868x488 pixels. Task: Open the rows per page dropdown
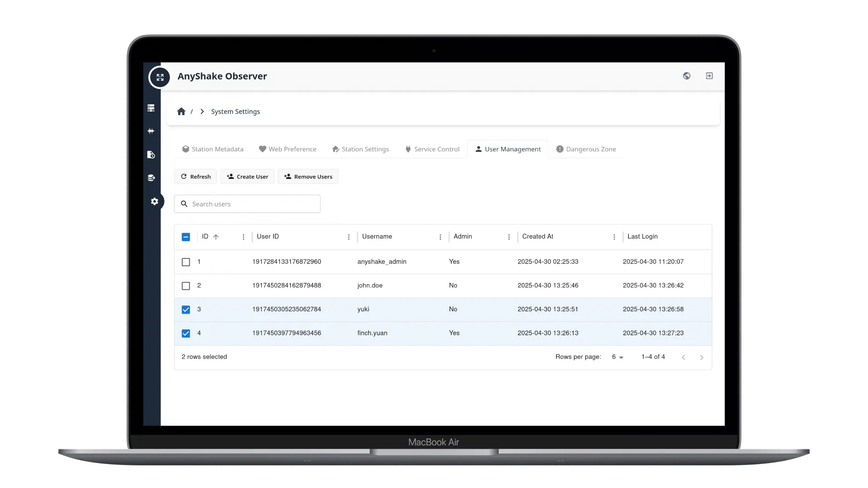tap(618, 357)
